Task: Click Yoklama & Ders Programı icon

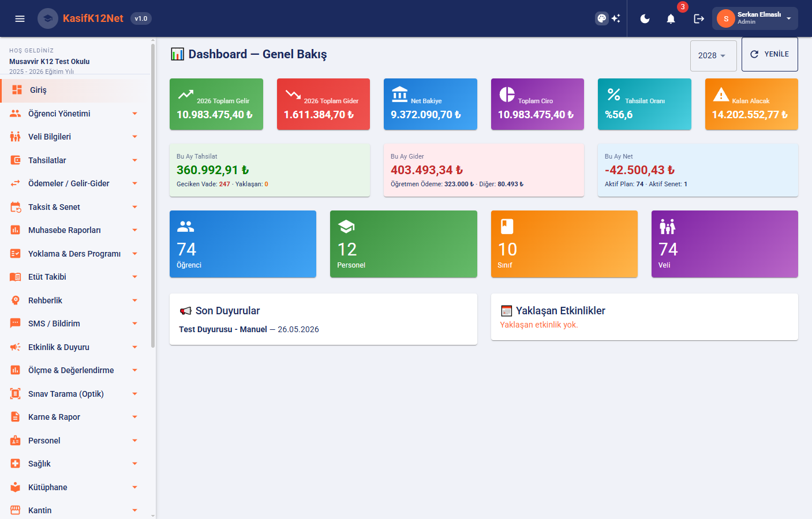Action: pyautogui.click(x=16, y=254)
